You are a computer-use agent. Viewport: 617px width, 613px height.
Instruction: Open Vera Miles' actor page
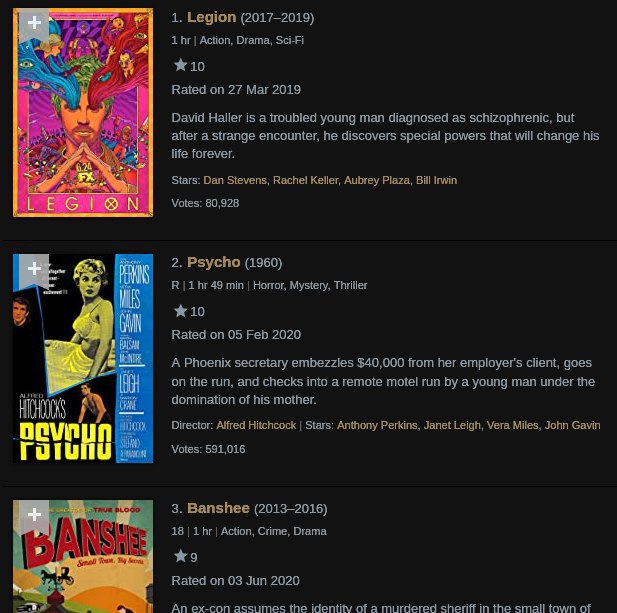point(513,425)
